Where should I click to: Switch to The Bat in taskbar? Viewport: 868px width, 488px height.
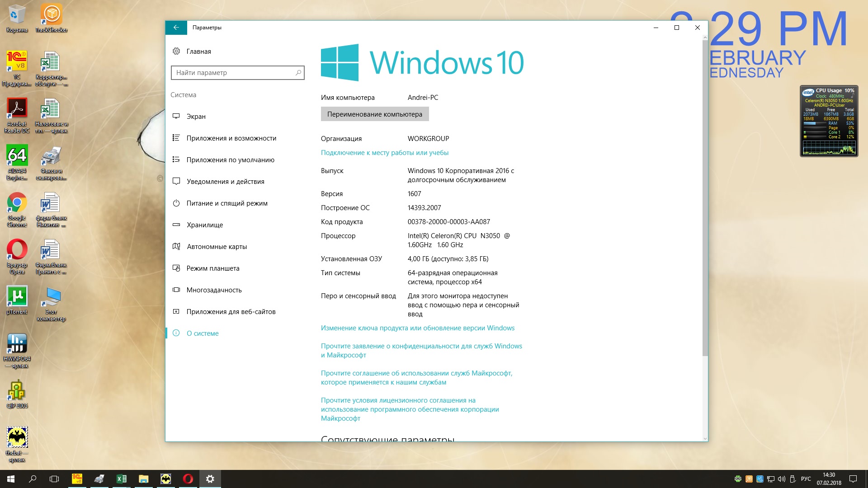pos(166,479)
